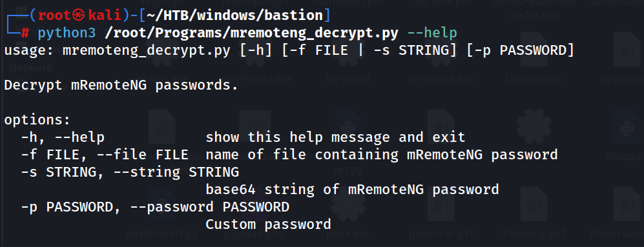Click the "Custom password" description text
The image size is (644, 247).
(268, 224)
